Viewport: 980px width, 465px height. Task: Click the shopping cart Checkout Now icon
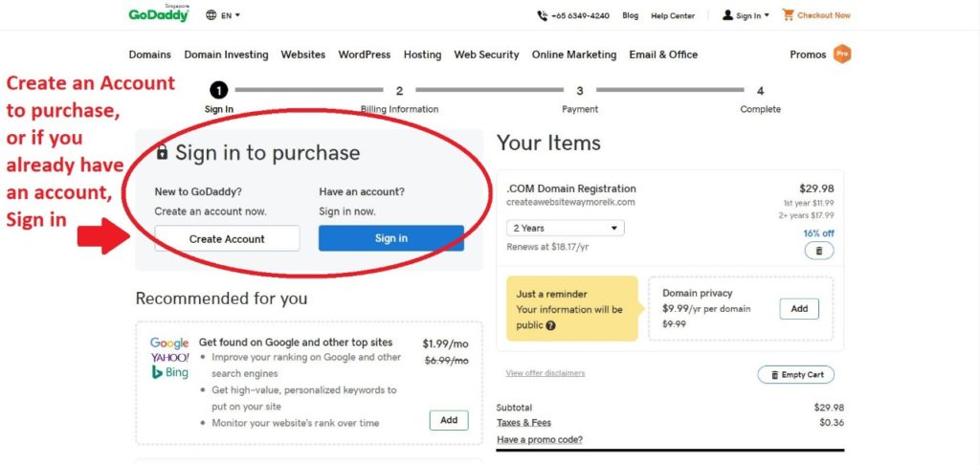[x=789, y=14]
